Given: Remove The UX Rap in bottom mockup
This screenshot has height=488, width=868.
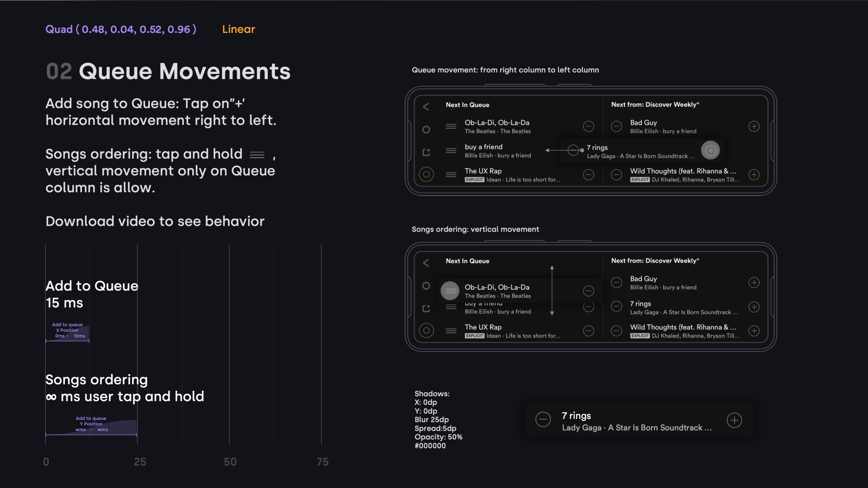Looking at the screenshot, I should pyautogui.click(x=589, y=331).
